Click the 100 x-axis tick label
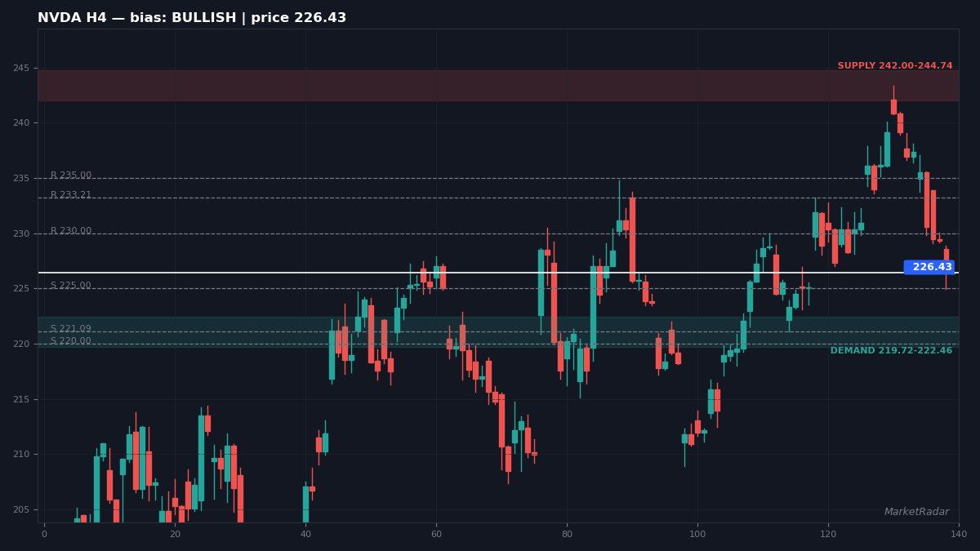The height and width of the screenshot is (551, 980). pyautogui.click(x=697, y=534)
